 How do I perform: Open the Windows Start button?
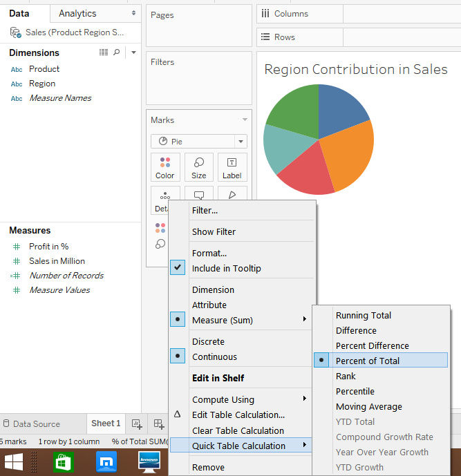click(x=14, y=462)
